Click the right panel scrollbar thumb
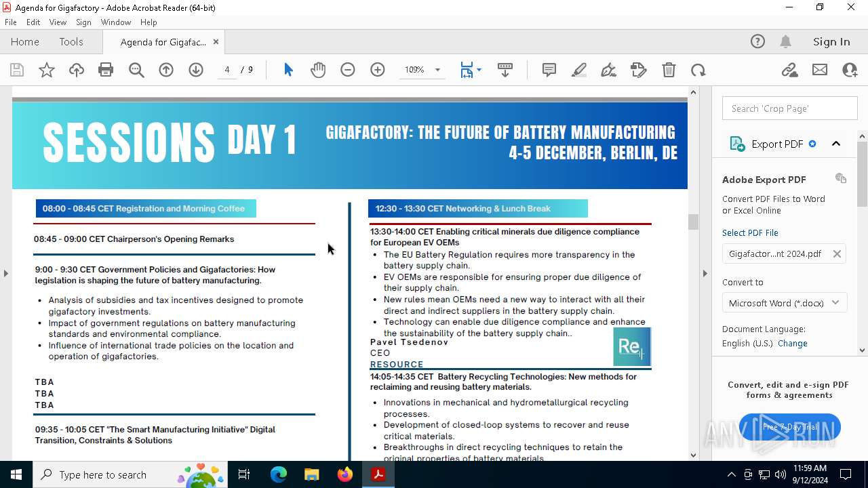Screen dimensions: 868x488 pos(863,174)
